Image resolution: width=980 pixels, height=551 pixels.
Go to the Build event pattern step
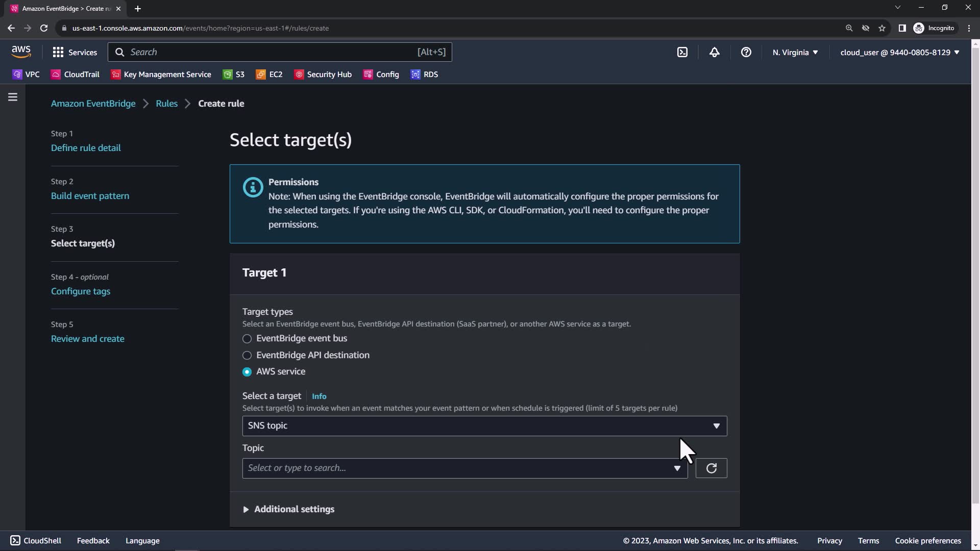[x=90, y=196]
